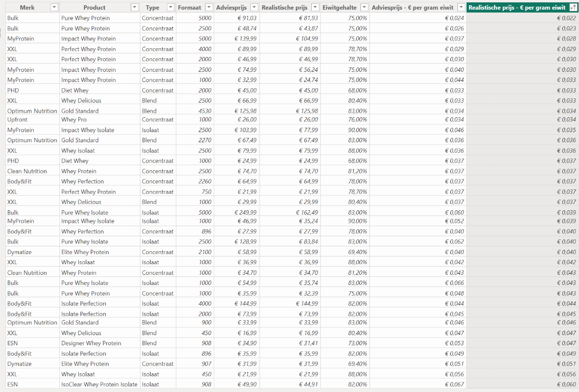579x392 pixels.
Task: Select the Whey Pro product cell
Action: [74, 120]
